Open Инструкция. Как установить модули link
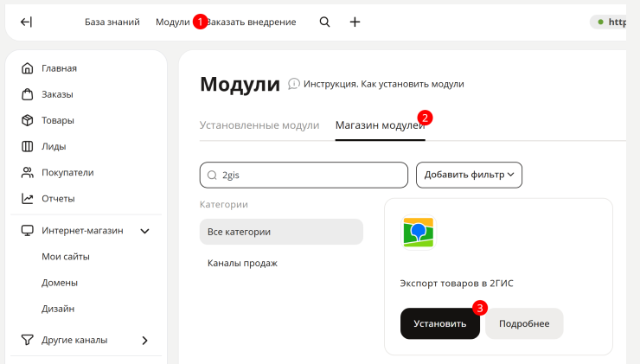 pyautogui.click(x=384, y=84)
